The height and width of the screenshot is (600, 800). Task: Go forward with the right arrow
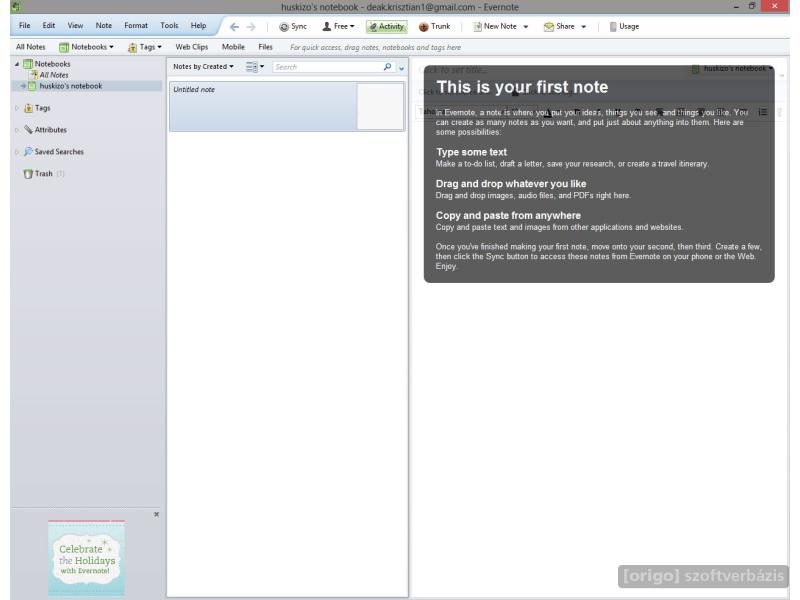click(x=251, y=27)
